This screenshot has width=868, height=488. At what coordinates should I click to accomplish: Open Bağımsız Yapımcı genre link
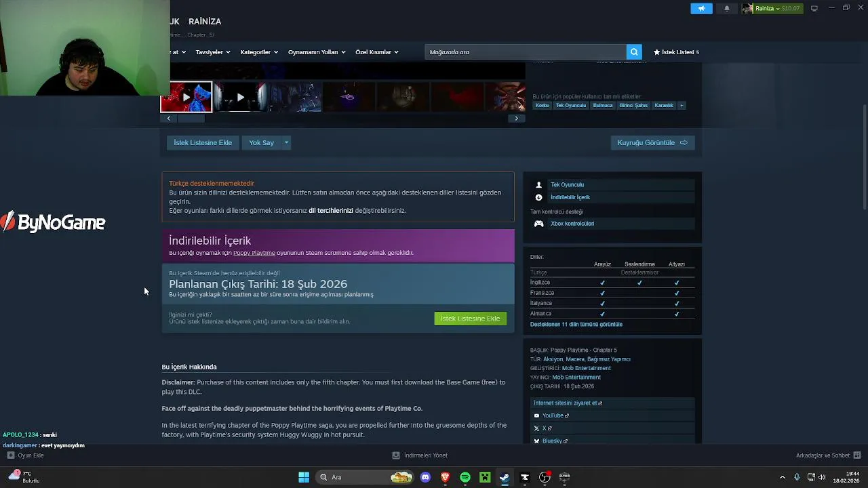(x=608, y=359)
